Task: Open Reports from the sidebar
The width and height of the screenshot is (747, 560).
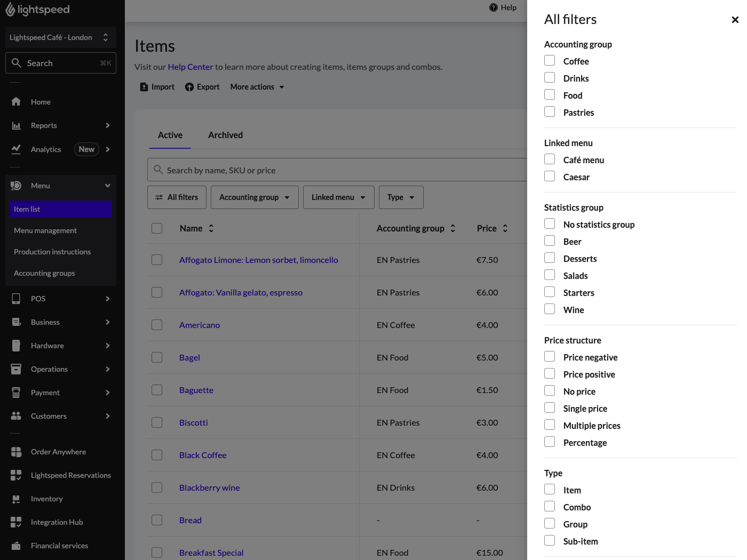Action: click(x=44, y=125)
